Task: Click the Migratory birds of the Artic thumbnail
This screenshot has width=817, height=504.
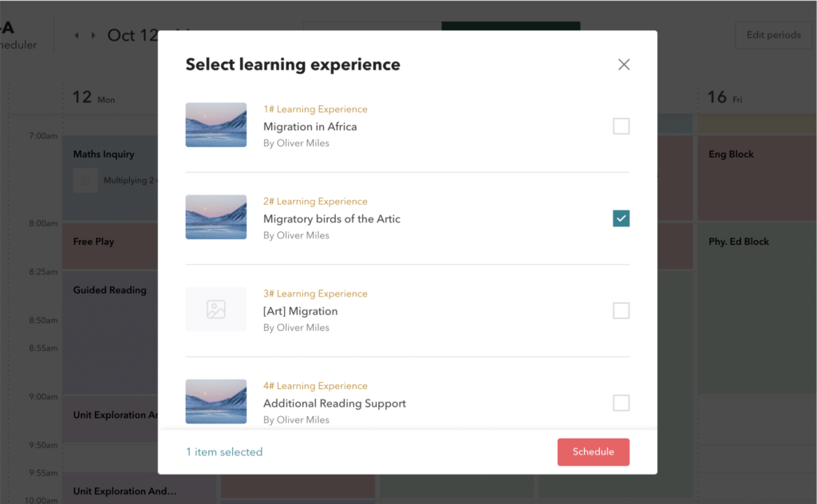Action: (x=216, y=217)
